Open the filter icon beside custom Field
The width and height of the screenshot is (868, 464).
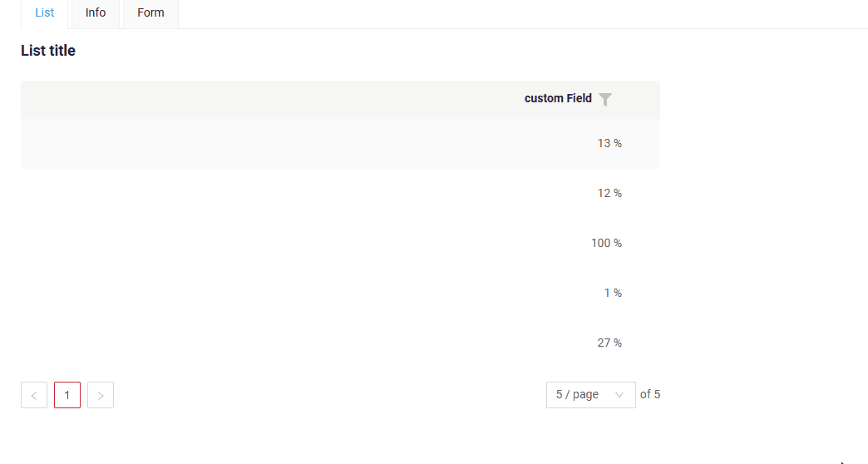(x=605, y=99)
